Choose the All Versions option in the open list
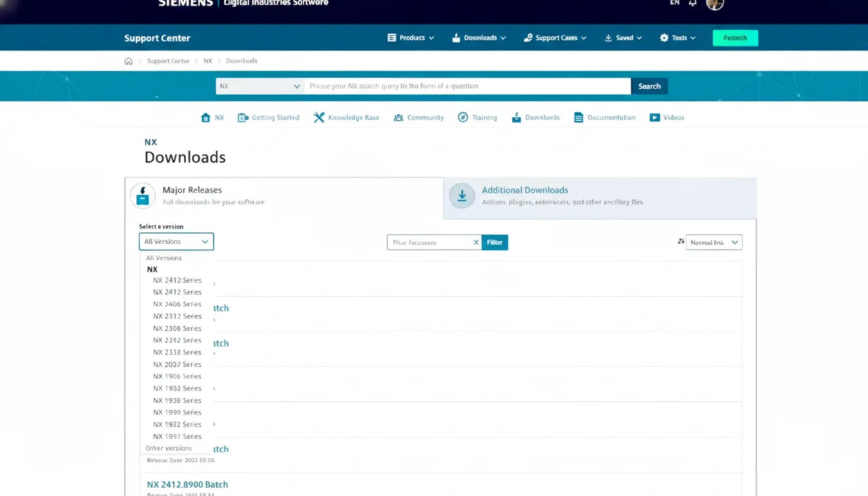Viewport: 868px width, 496px height. tap(164, 258)
